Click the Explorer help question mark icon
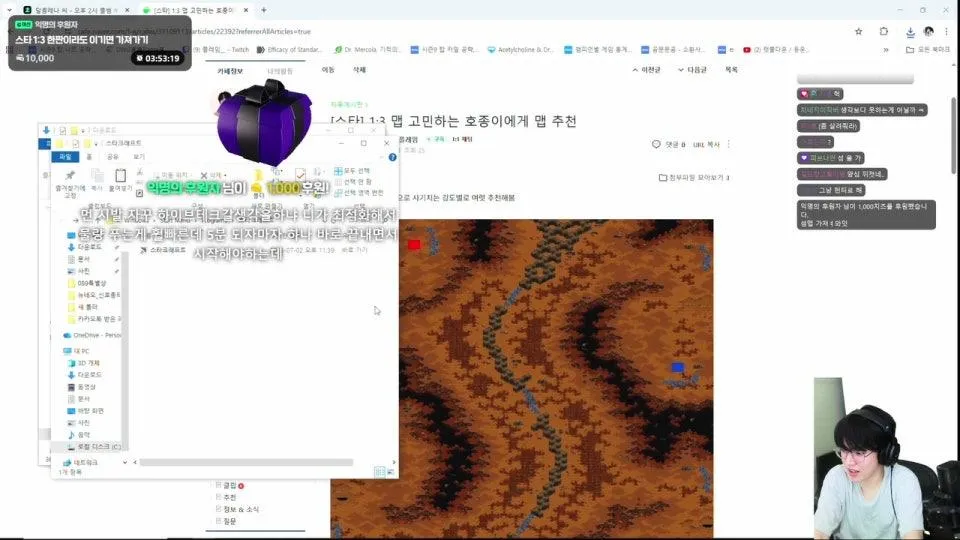This screenshot has height=540, width=960. (390, 157)
